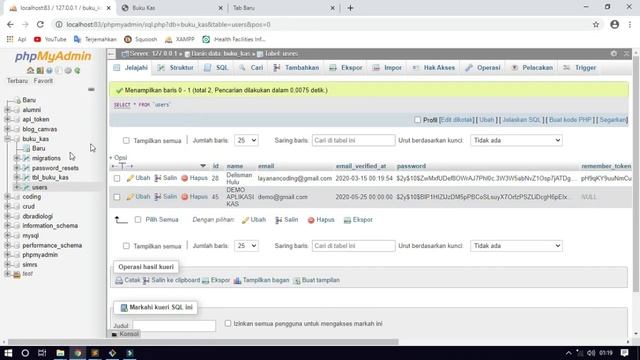Open bottom Urut berdasarkan kunci dropdown

pos(516,246)
